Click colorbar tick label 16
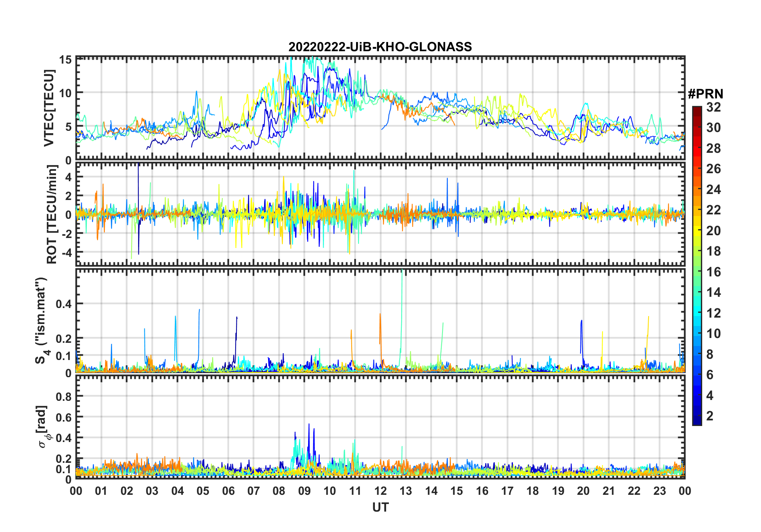This screenshot has height=532, width=761. tap(713, 272)
